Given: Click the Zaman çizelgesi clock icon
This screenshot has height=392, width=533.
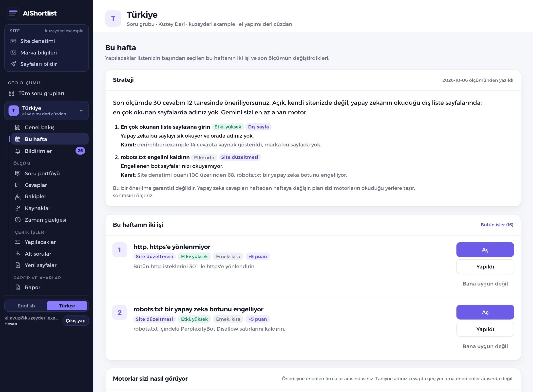Looking at the screenshot, I should 18,220.
